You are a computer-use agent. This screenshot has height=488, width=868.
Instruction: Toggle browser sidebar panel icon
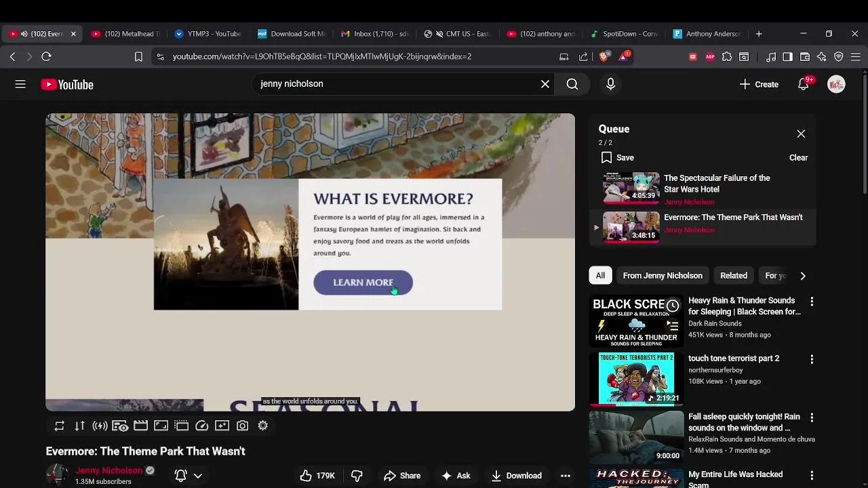(x=787, y=57)
